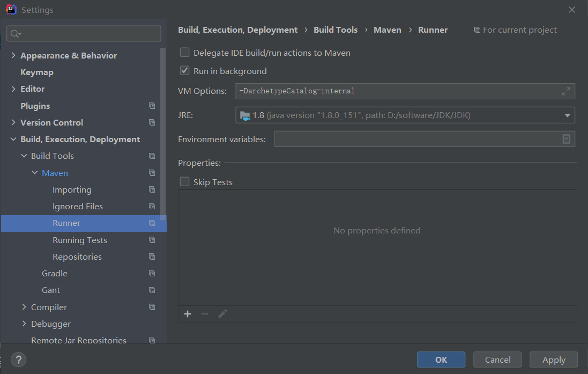588x374 pixels.
Task: Click the settings search field
Action: click(84, 34)
